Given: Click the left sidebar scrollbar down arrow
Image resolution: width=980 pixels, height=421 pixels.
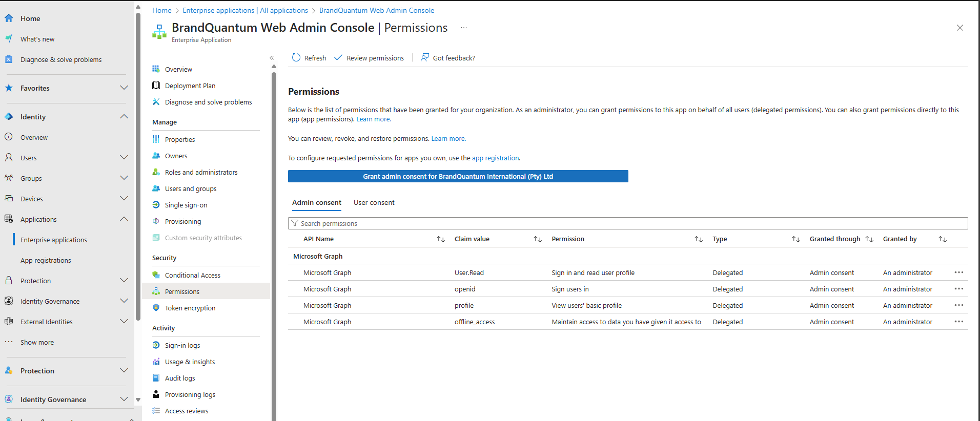Looking at the screenshot, I should [138, 399].
